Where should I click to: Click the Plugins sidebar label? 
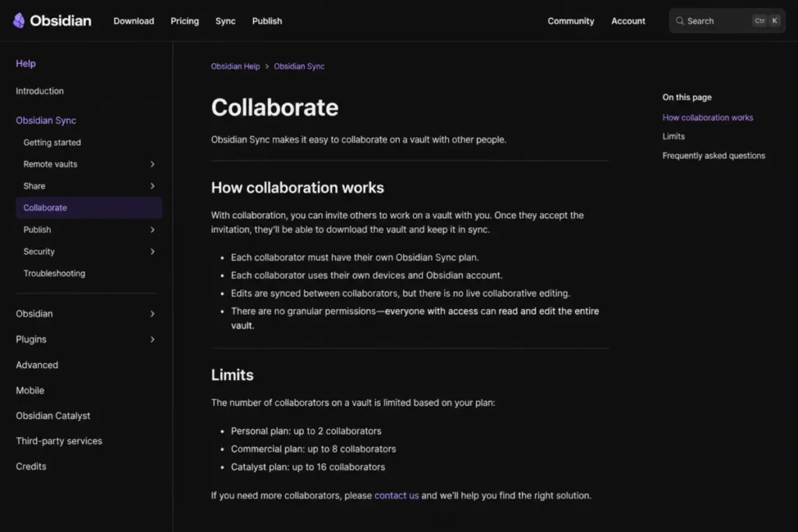tap(31, 340)
